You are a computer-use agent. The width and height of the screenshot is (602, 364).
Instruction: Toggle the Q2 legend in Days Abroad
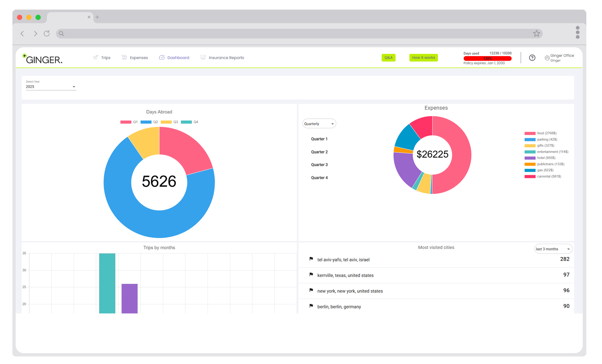coord(149,122)
